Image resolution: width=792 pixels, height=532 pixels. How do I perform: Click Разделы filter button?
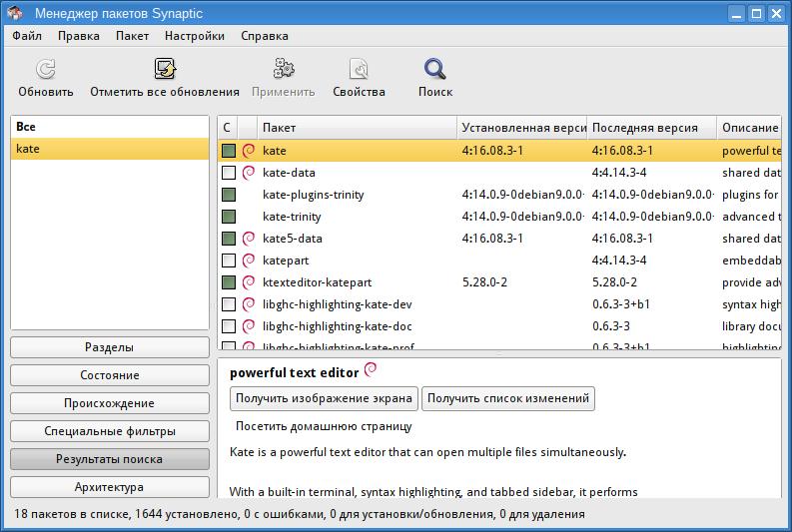coord(110,347)
